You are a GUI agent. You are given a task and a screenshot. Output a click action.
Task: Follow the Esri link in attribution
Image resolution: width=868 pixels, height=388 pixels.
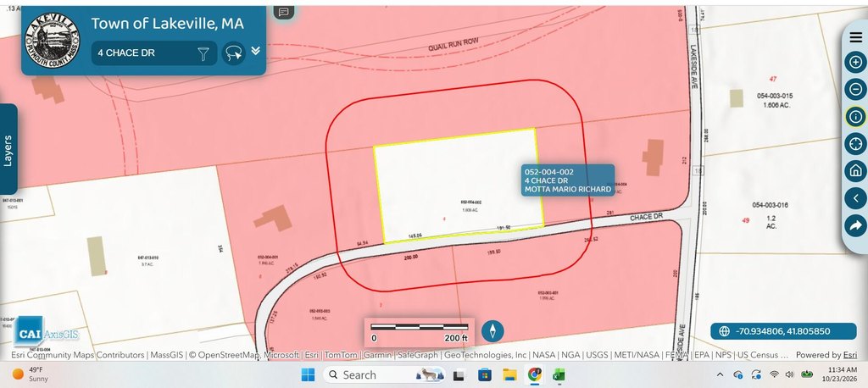(x=849, y=355)
